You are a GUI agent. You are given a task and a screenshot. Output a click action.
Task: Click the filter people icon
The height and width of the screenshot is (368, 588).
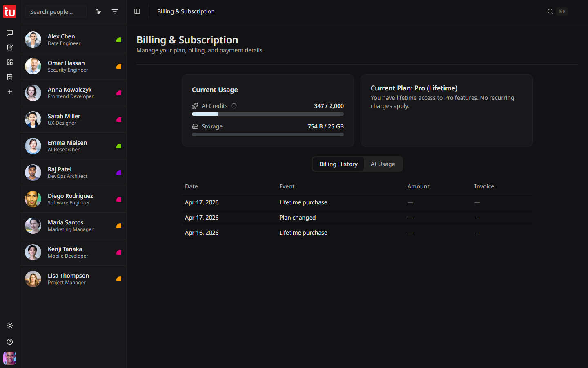[115, 11]
